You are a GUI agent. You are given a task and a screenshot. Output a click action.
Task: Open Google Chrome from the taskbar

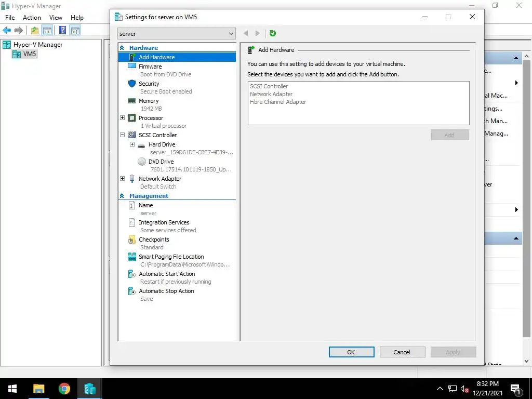[x=64, y=389]
